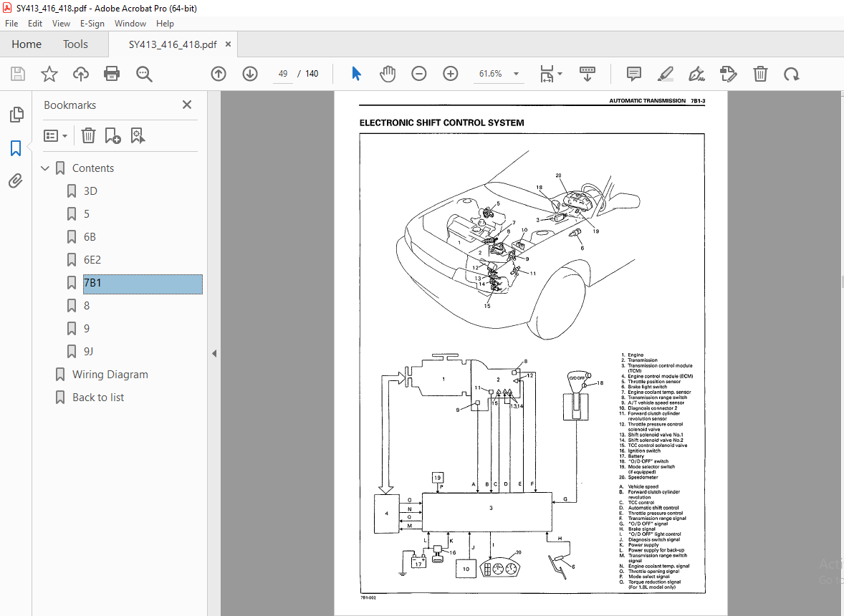Viewport: 844px width, 616px height.
Task: Zoom out with minus circle button
Action: click(418, 74)
